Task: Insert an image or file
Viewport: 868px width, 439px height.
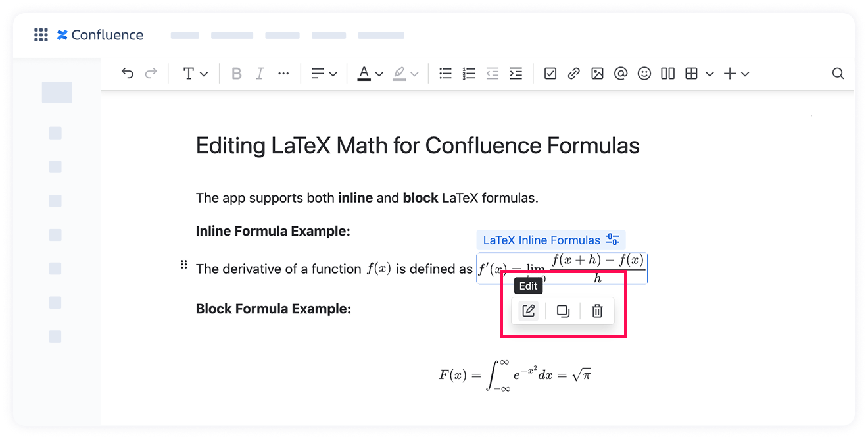Action: pos(597,74)
